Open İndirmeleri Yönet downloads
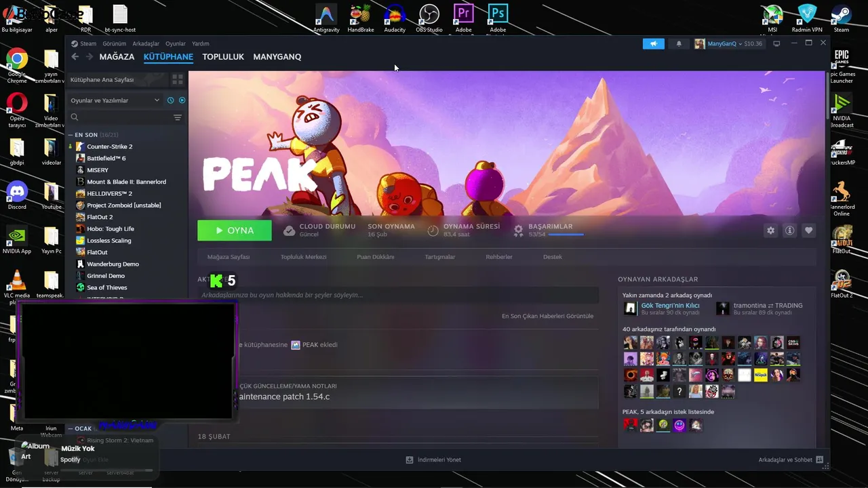868x488 pixels. coord(433,460)
